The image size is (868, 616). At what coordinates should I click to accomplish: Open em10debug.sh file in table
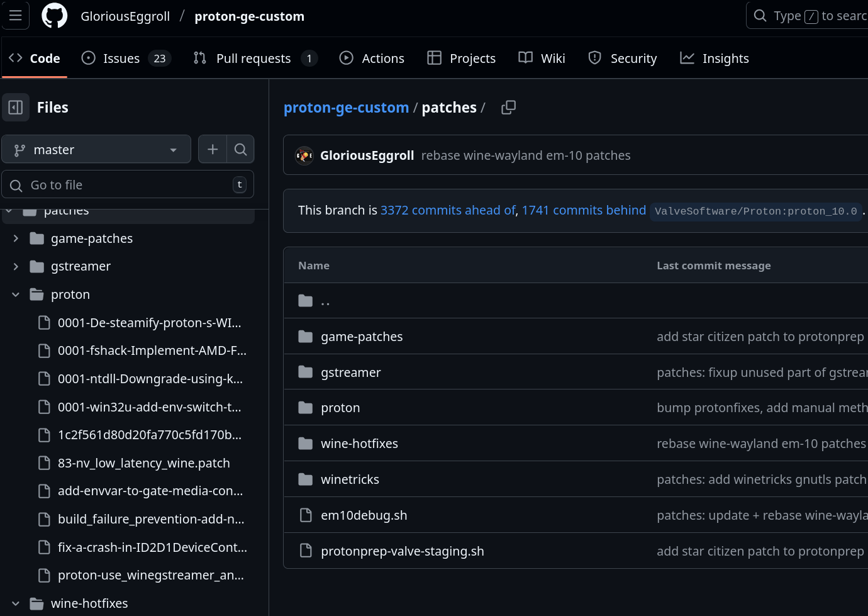(364, 515)
